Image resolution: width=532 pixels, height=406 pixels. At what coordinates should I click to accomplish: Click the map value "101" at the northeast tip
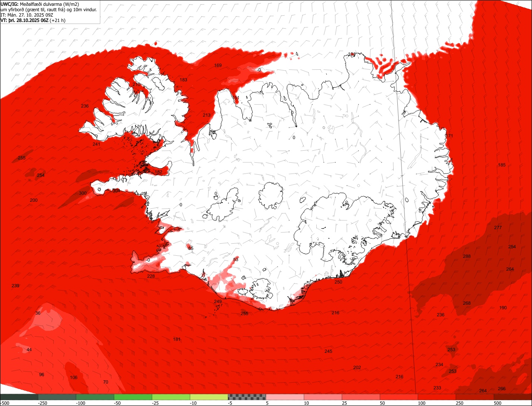(x=352, y=54)
